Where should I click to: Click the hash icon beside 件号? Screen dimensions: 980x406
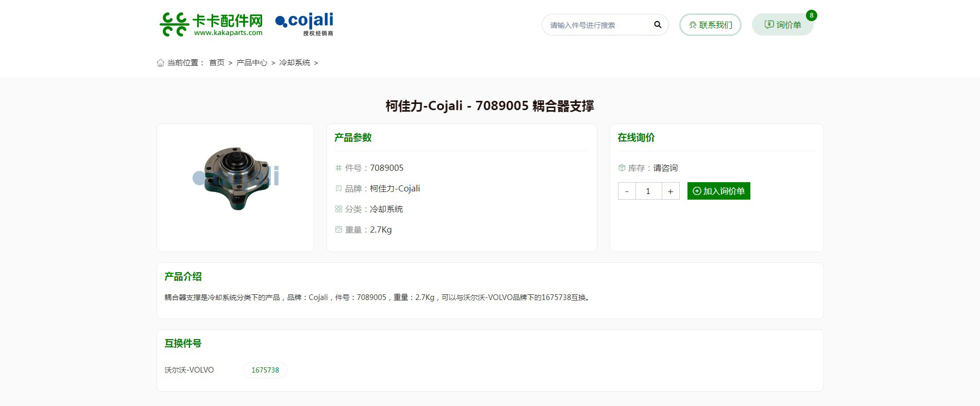[338, 168]
